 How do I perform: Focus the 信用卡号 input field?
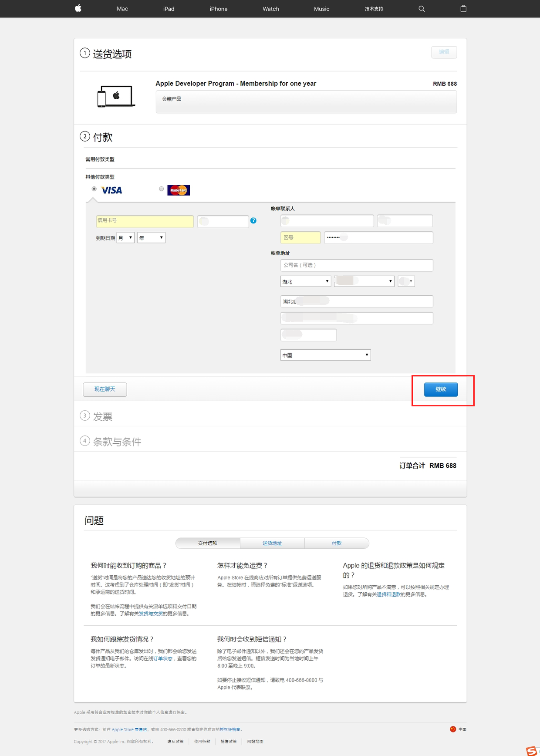tap(145, 221)
